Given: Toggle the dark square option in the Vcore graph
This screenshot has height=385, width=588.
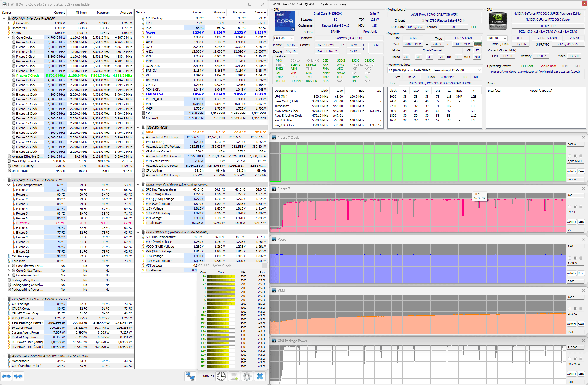Looking at the screenshot, I should click(x=575, y=258).
